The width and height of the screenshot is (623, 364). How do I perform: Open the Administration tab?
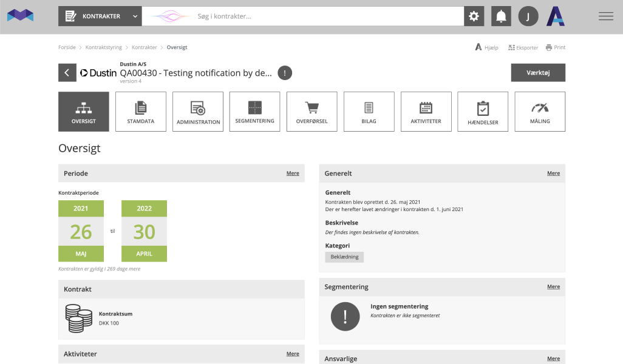[x=198, y=112]
